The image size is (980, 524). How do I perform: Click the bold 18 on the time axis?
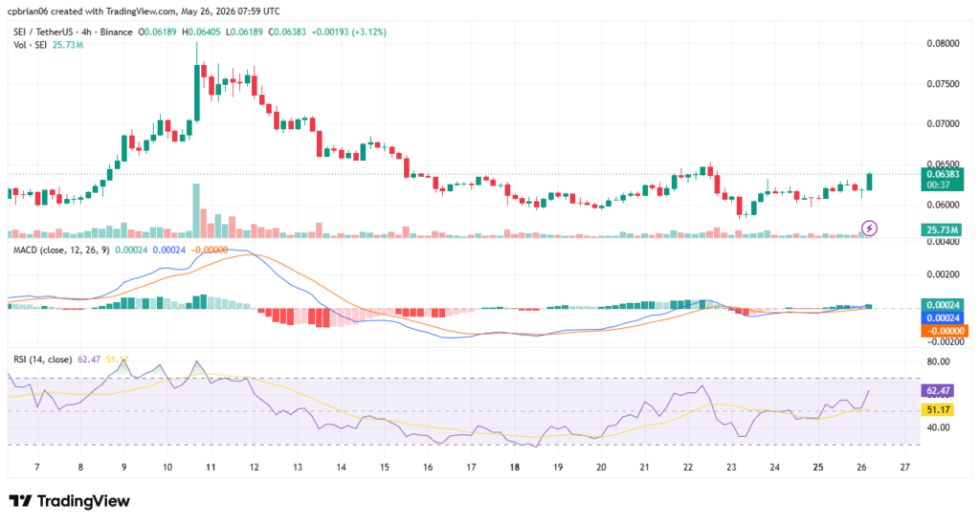pos(514,467)
